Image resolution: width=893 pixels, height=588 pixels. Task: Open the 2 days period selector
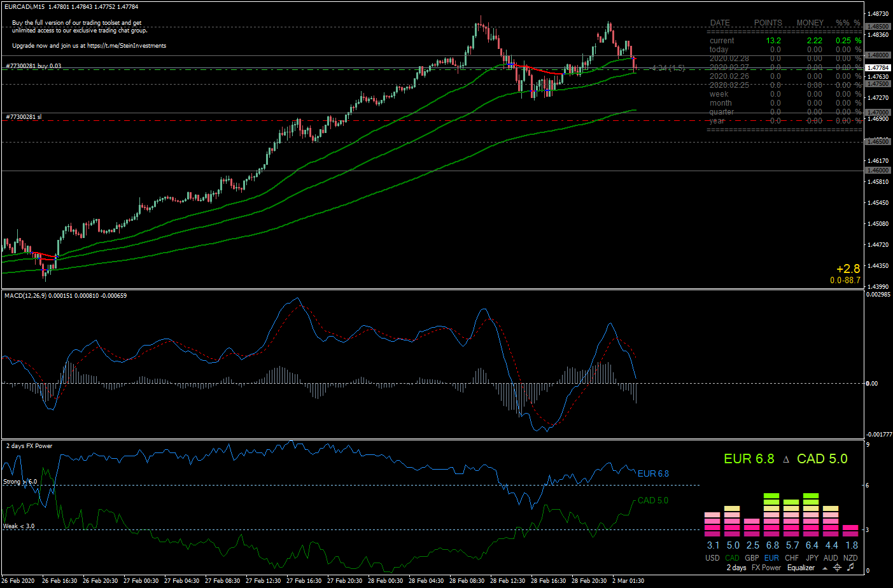click(736, 568)
